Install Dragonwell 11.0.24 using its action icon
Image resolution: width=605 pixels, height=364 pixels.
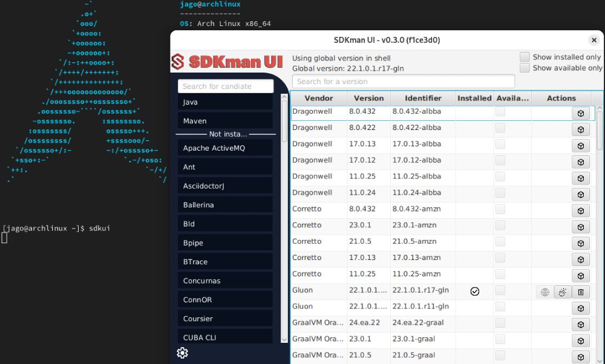580,194
